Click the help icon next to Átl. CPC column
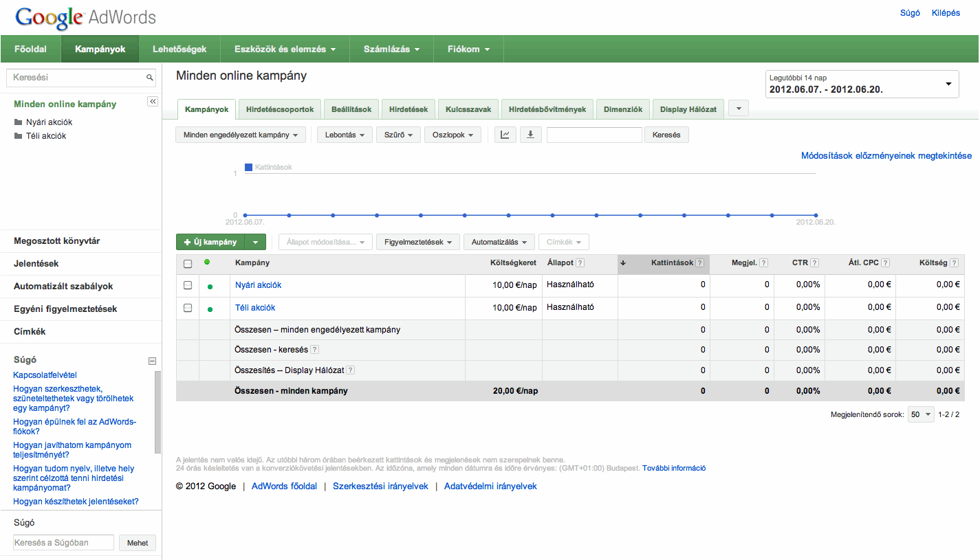This screenshot has height=560, width=980. [885, 263]
